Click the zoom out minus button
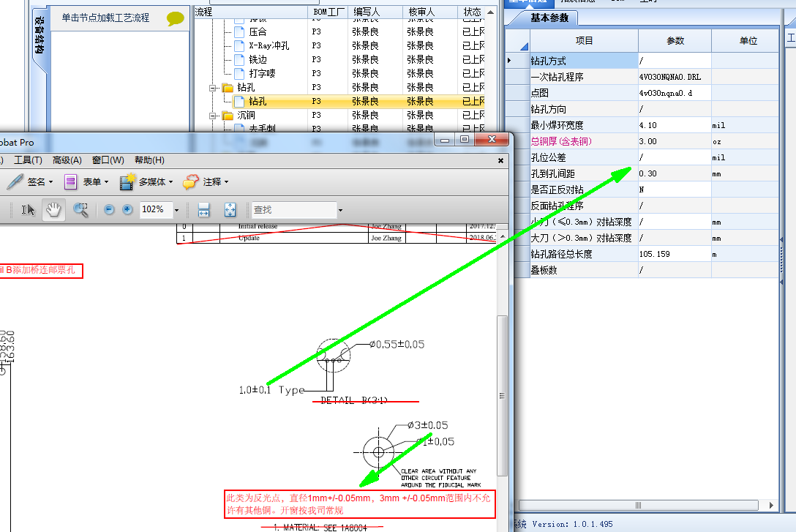The height and width of the screenshot is (532, 796). (x=109, y=209)
